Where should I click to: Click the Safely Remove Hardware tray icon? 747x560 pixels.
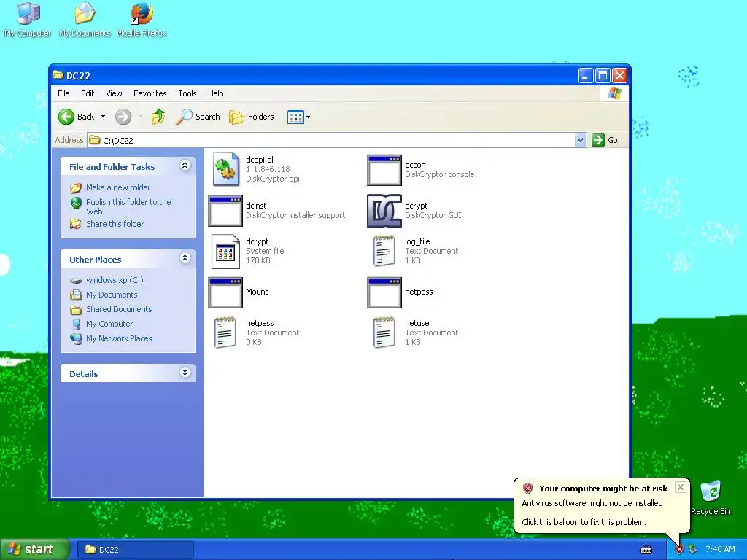(693, 550)
